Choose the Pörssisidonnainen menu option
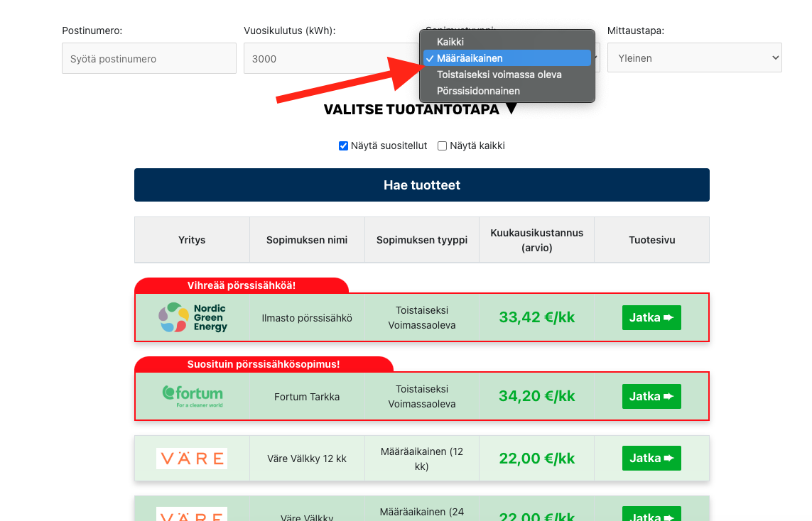 507,90
